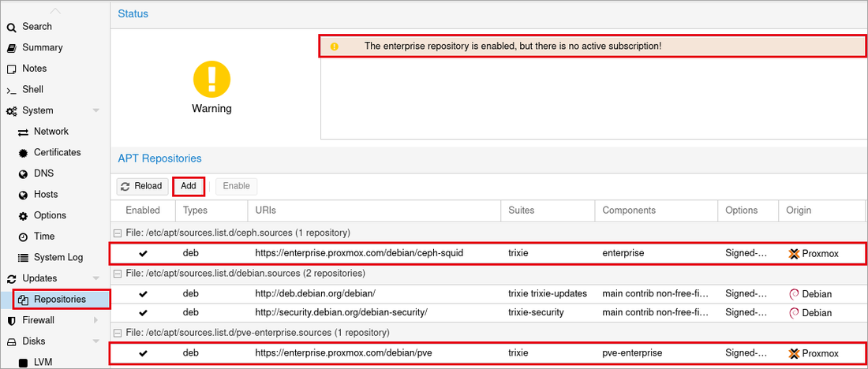
Task: Click the Firewall shield icon
Action: click(x=11, y=321)
